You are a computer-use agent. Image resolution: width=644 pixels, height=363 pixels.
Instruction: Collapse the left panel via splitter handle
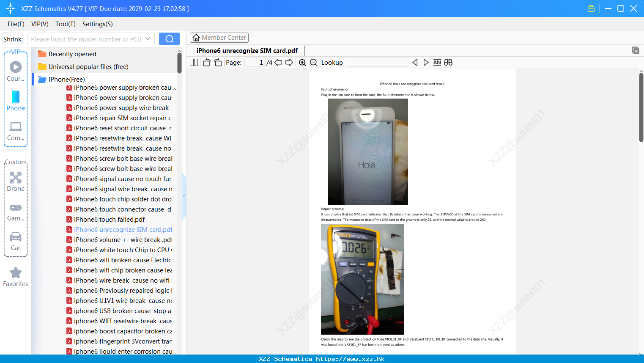click(x=184, y=196)
